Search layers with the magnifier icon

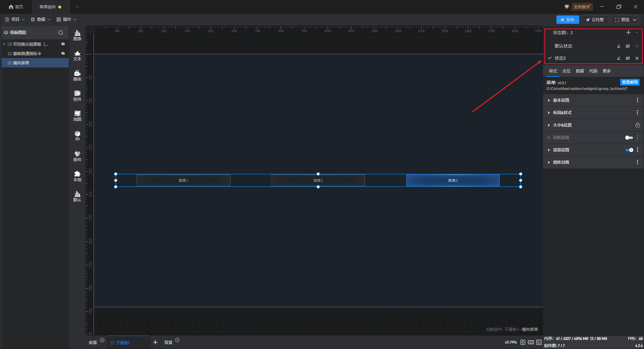click(61, 33)
